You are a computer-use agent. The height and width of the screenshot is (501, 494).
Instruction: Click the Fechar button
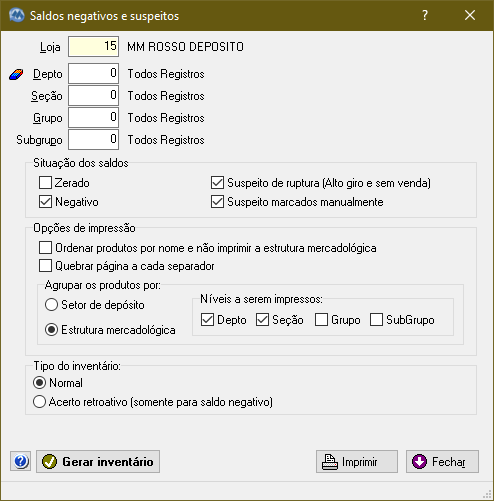pyautogui.click(x=442, y=461)
